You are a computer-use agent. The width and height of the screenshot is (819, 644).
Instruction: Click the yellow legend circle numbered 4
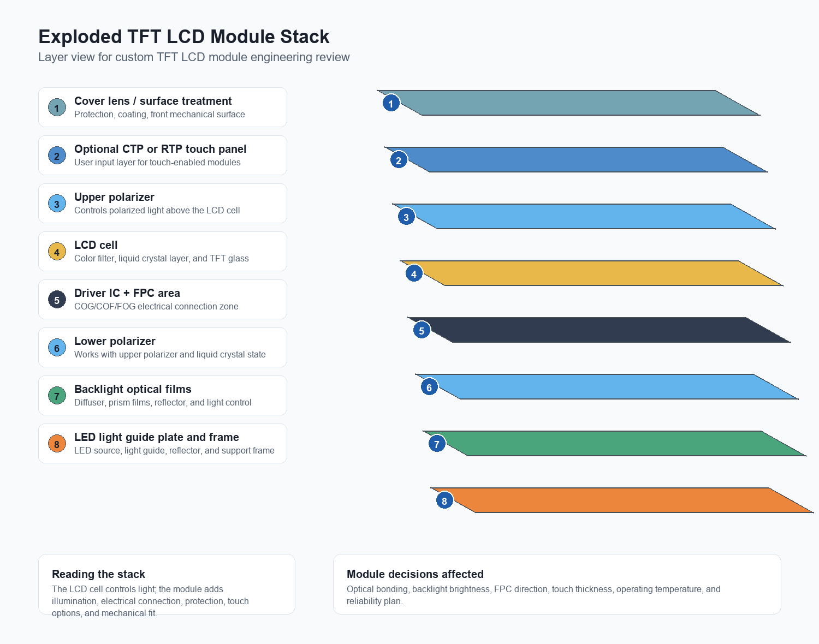pos(57,252)
